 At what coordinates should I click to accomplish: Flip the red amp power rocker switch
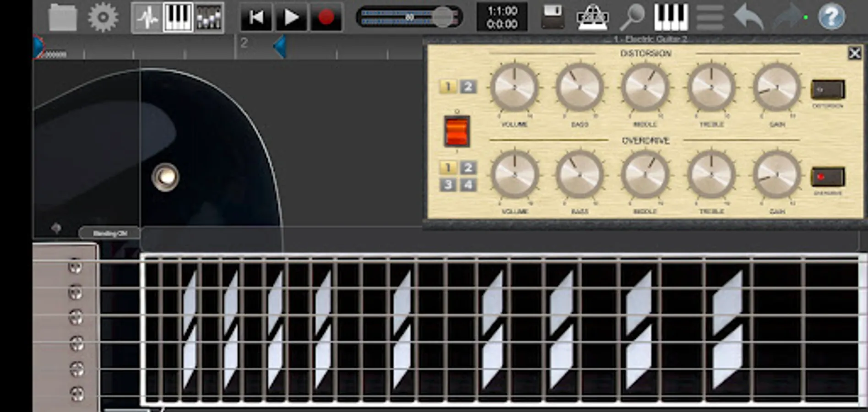pyautogui.click(x=457, y=131)
